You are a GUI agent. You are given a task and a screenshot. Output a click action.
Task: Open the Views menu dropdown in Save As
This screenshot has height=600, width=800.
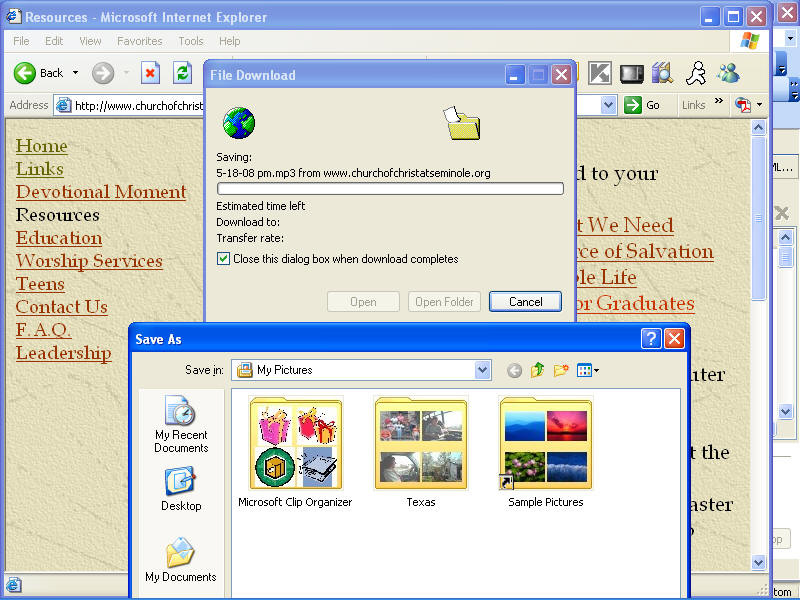[x=589, y=370]
